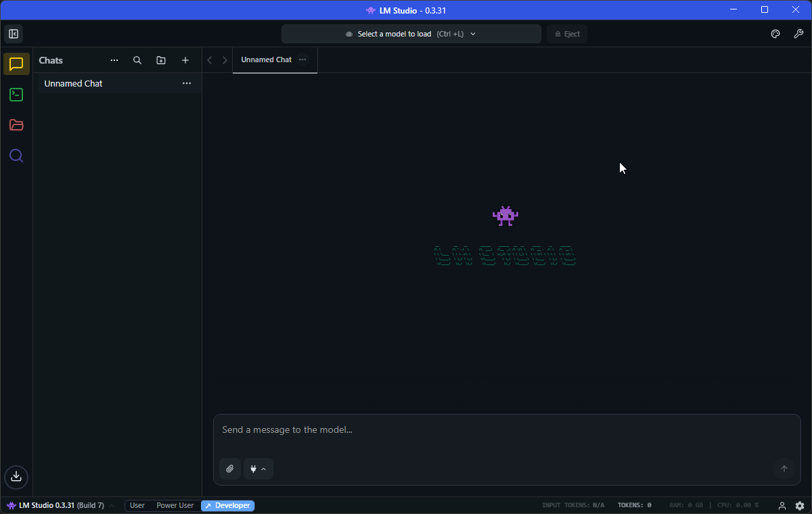Screen dimensions: 812x514
Task: Attach a file with the paperclip
Action: click(230, 469)
